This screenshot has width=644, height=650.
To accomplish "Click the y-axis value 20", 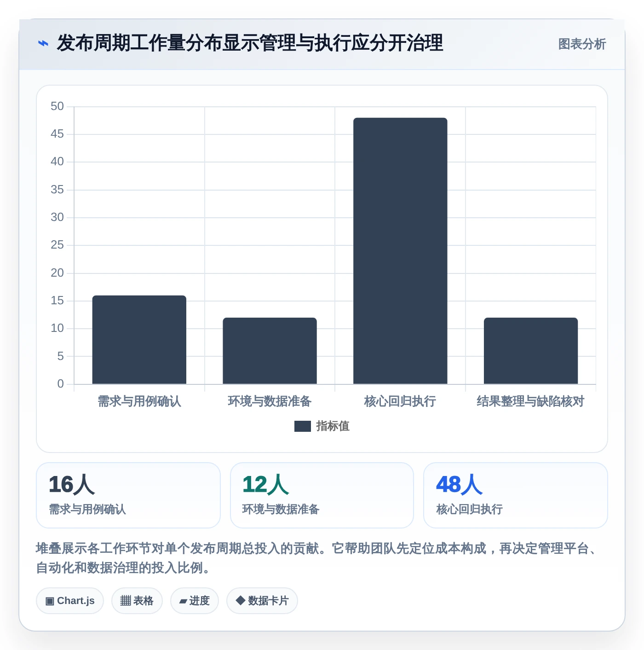I will tap(57, 273).
